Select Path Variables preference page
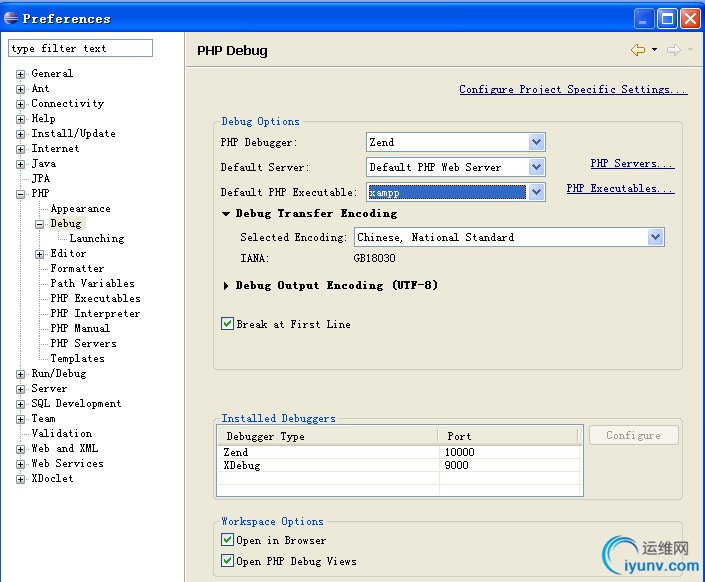The height and width of the screenshot is (582, 705). coord(92,283)
